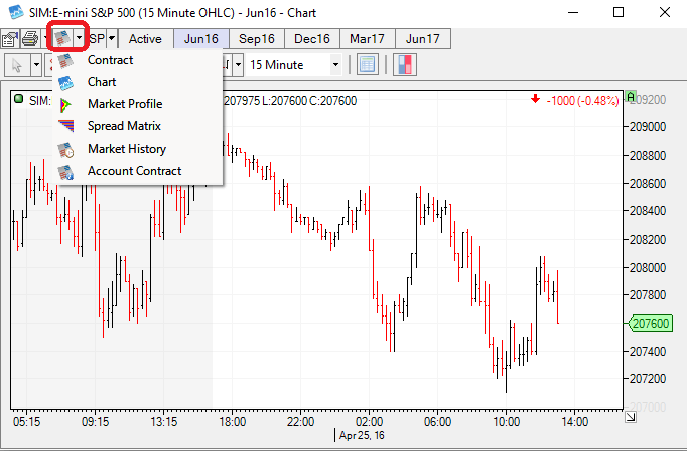Select the pointer cursor tool

[17, 65]
